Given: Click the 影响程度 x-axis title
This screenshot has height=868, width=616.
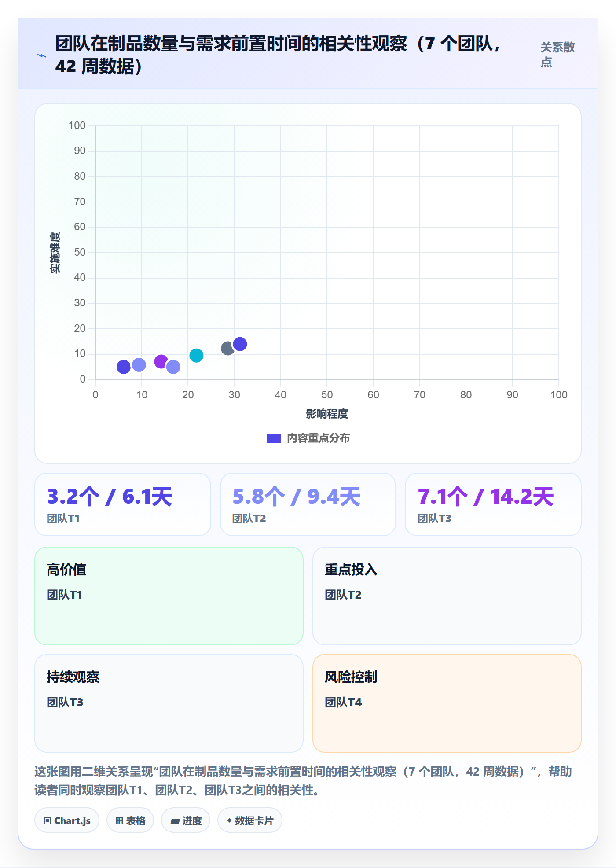Looking at the screenshot, I should point(327,414).
